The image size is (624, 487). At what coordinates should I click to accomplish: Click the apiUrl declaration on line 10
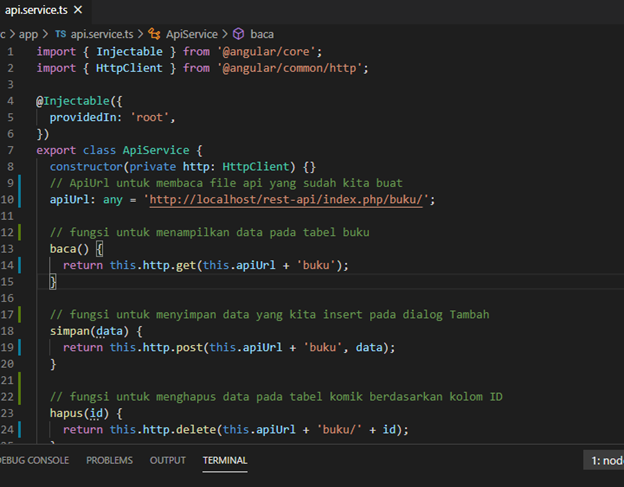pyautogui.click(x=69, y=199)
